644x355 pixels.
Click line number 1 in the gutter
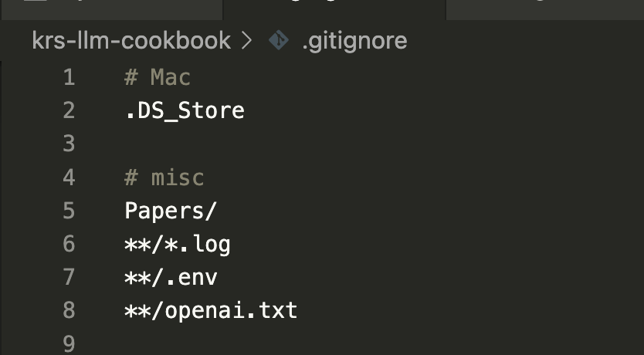pos(69,77)
